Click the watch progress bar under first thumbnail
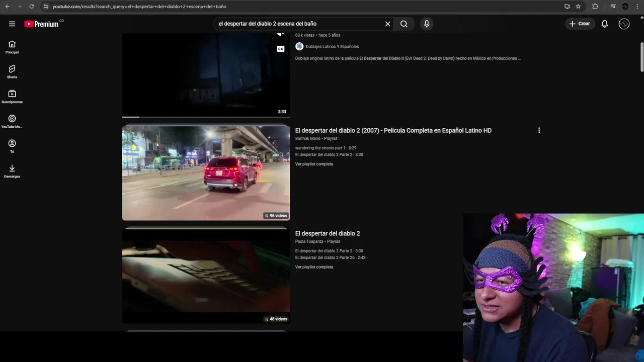Screen dimensions: 644x362 206,117
